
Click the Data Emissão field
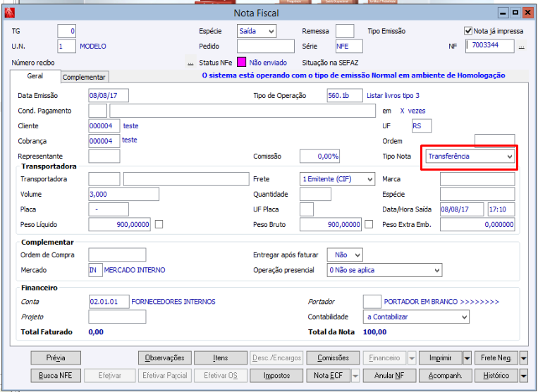pos(109,96)
